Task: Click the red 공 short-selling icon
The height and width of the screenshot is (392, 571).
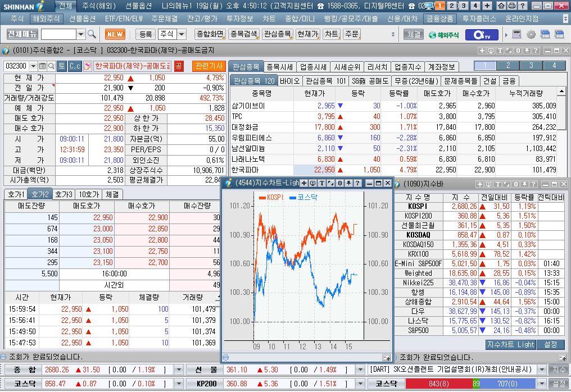Action: pyautogui.click(x=179, y=66)
